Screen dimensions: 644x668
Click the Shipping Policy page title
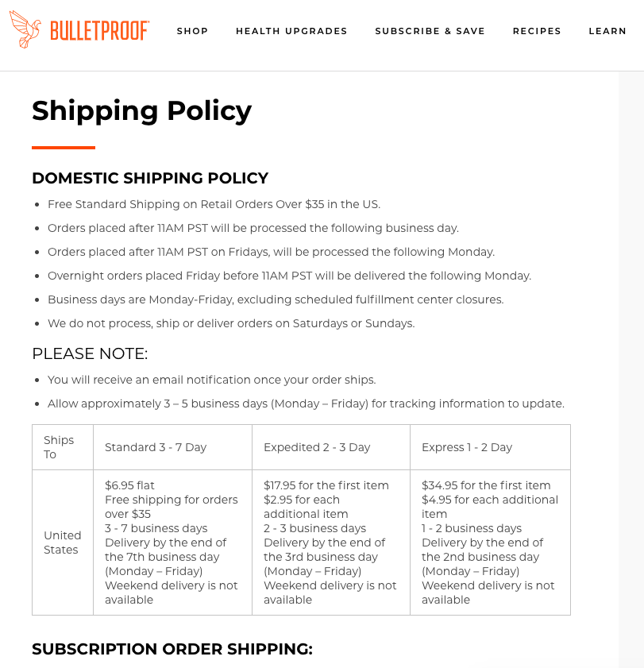tap(141, 110)
